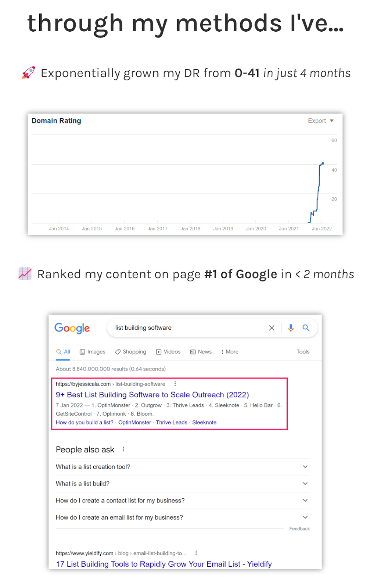Open the More search options menu
The height and width of the screenshot is (588, 370).
pyautogui.click(x=230, y=352)
